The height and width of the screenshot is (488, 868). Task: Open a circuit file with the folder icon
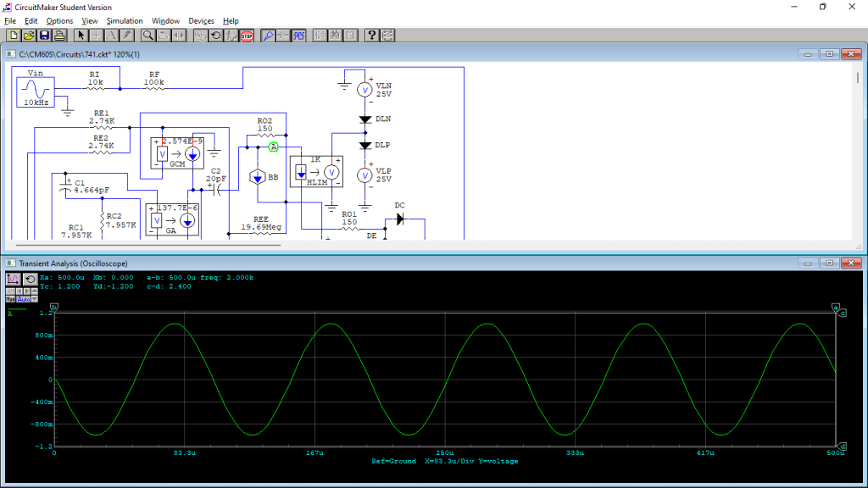tap(28, 35)
